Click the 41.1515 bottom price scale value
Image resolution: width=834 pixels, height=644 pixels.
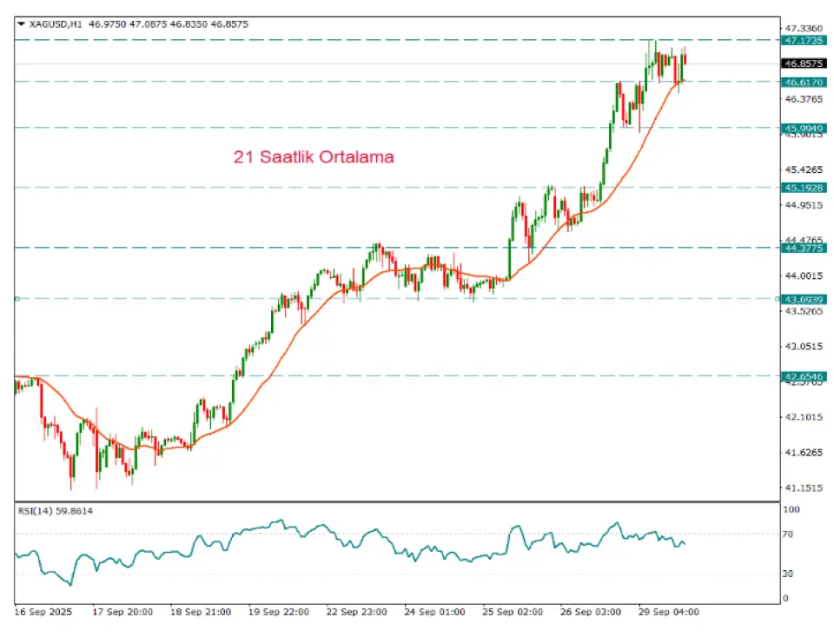[803, 488]
